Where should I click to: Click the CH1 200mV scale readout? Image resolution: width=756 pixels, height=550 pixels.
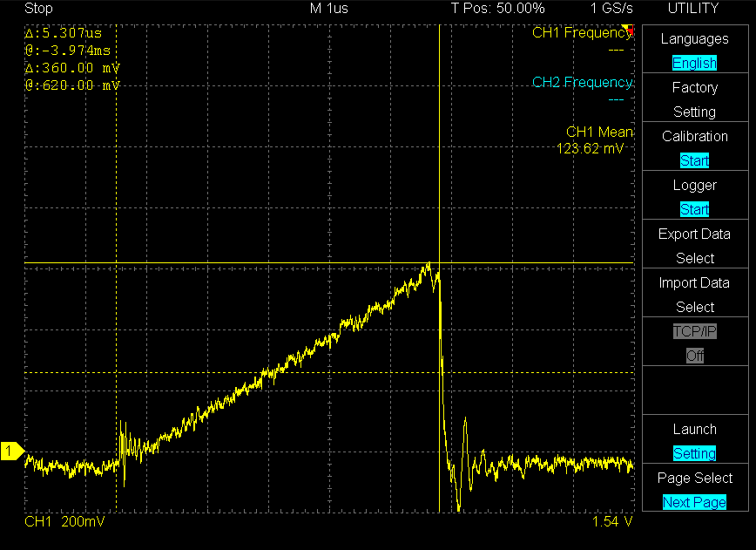64,521
